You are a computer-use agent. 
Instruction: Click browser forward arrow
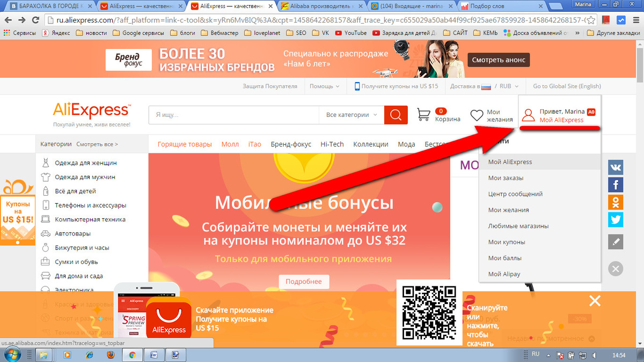(x=22, y=20)
